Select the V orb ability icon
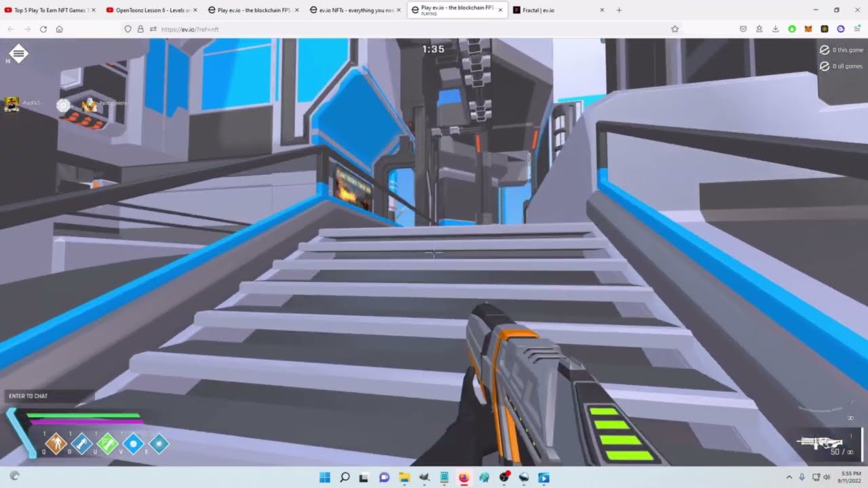The width and height of the screenshot is (868, 488). coord(134,444)
